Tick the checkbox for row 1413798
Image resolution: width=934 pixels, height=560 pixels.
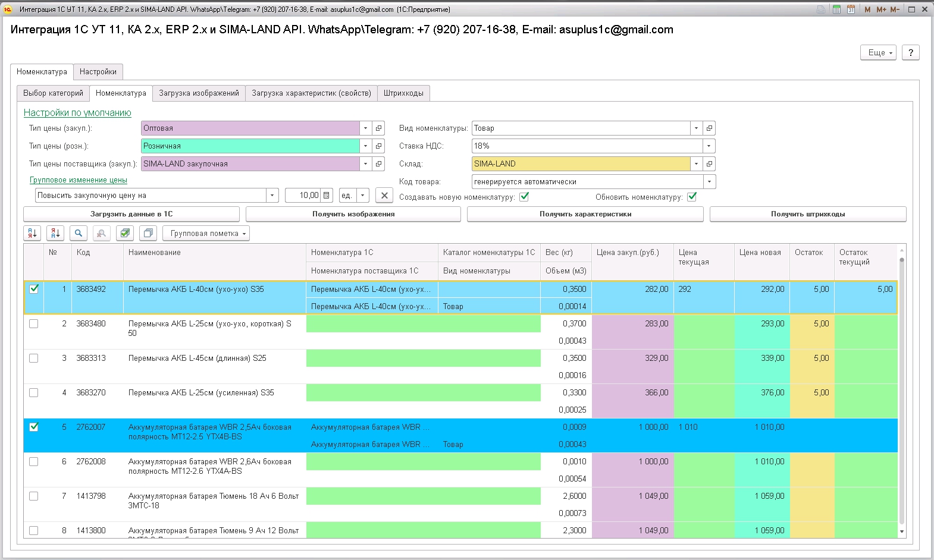click(34, 496)
